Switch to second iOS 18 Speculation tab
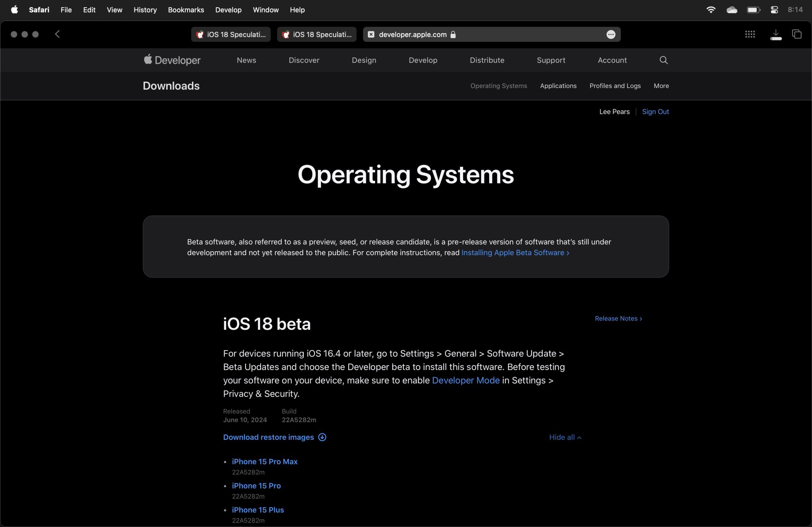The image size is (812, 527). pos(317,34)
